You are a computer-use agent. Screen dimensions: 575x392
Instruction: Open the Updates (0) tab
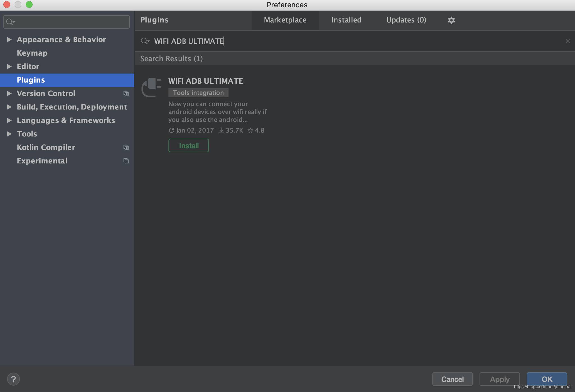click(406, 20)
